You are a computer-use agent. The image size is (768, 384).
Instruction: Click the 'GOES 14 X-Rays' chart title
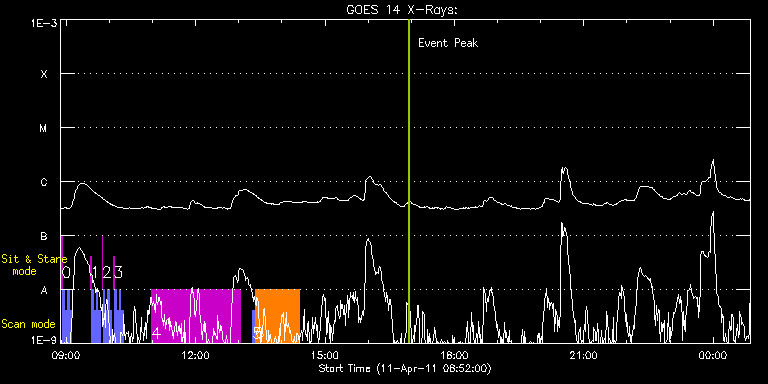pos(402,10)
